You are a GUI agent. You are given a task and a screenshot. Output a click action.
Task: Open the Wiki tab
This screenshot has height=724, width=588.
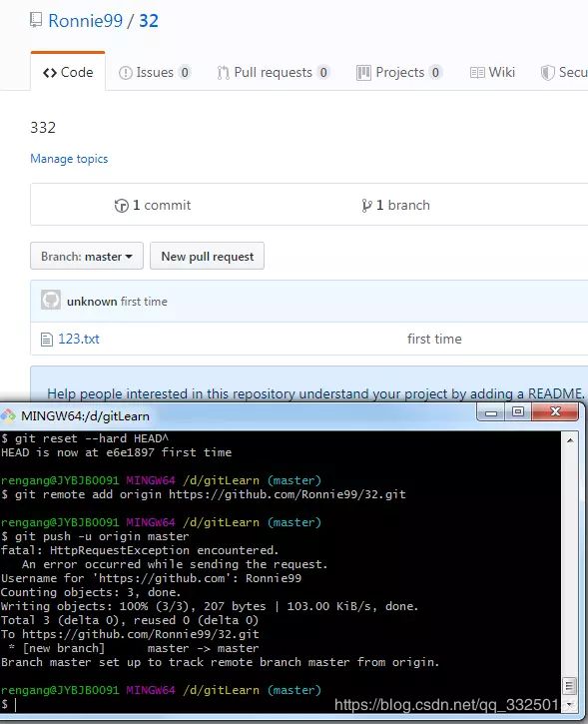[x=492, y=73]
